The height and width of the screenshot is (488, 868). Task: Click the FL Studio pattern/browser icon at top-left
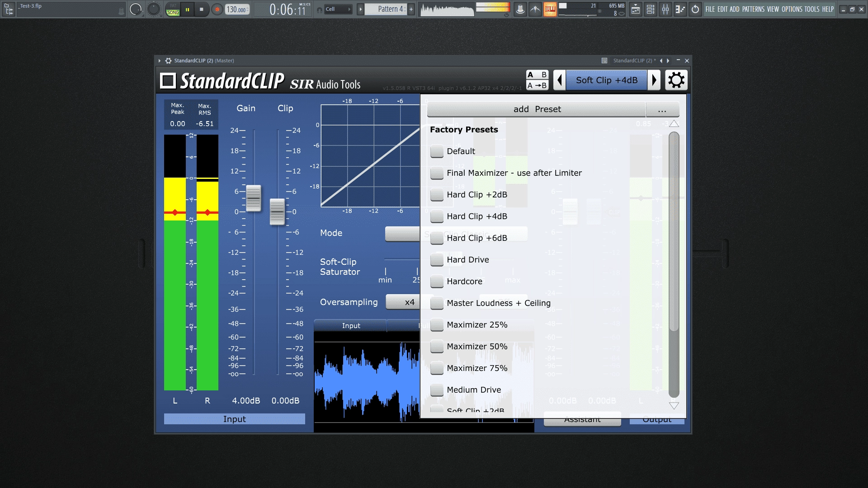pos(9,9)
